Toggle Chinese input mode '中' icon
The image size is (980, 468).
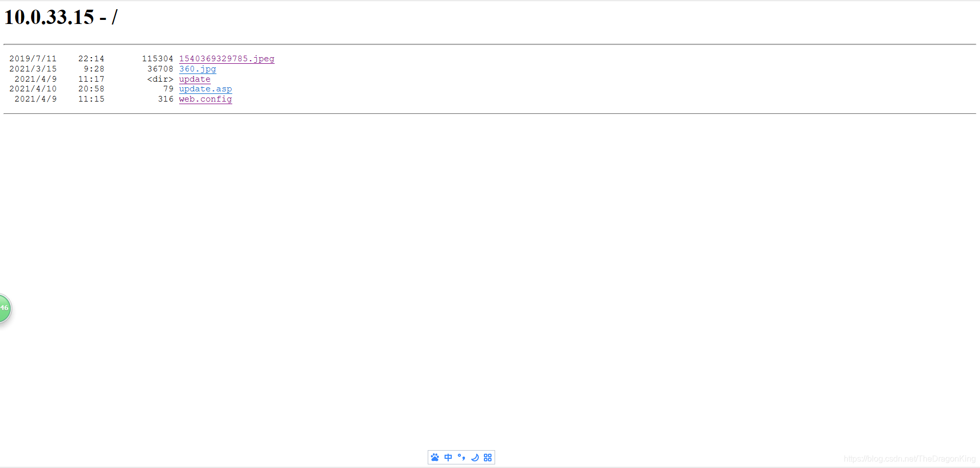(x=448, y=457)
